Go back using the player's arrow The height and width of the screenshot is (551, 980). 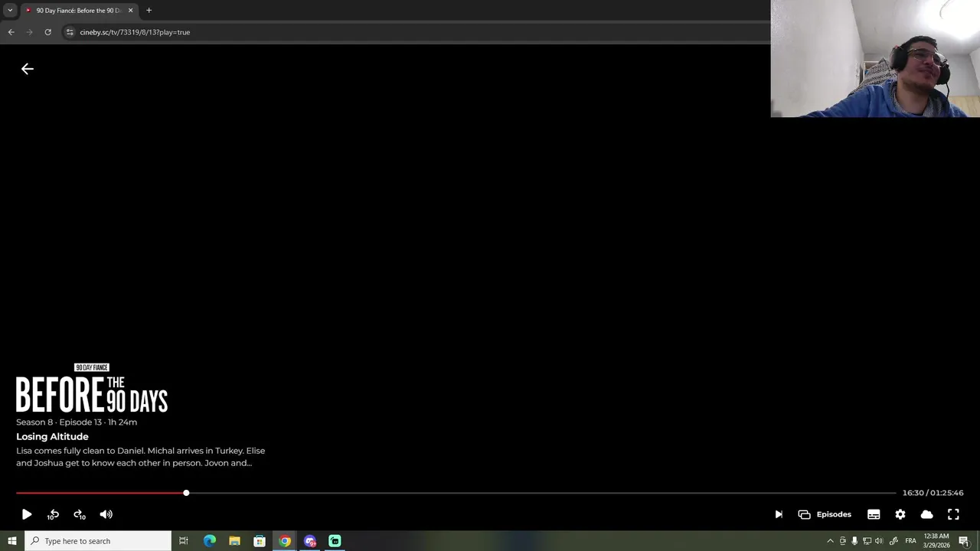click(x=28, y=69)
